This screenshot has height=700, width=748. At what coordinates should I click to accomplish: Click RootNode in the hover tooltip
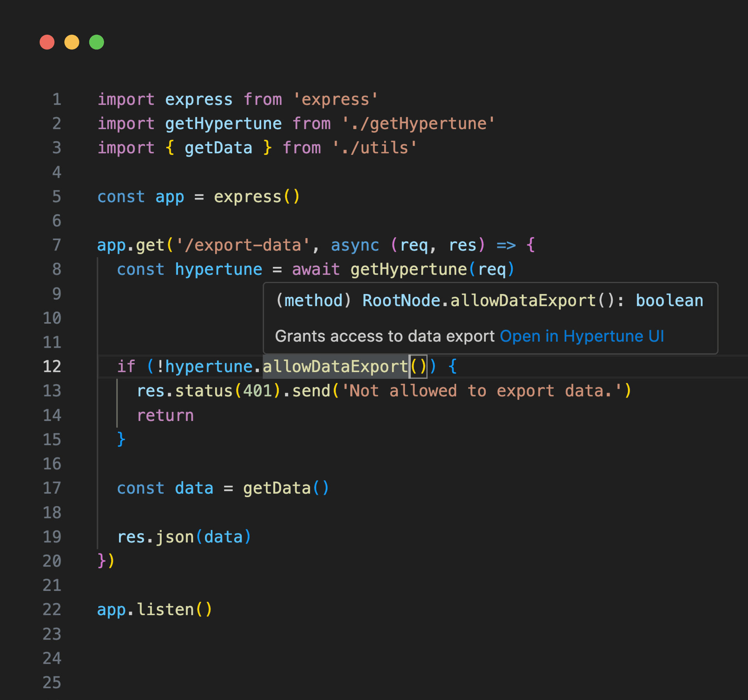pos(401,301)
